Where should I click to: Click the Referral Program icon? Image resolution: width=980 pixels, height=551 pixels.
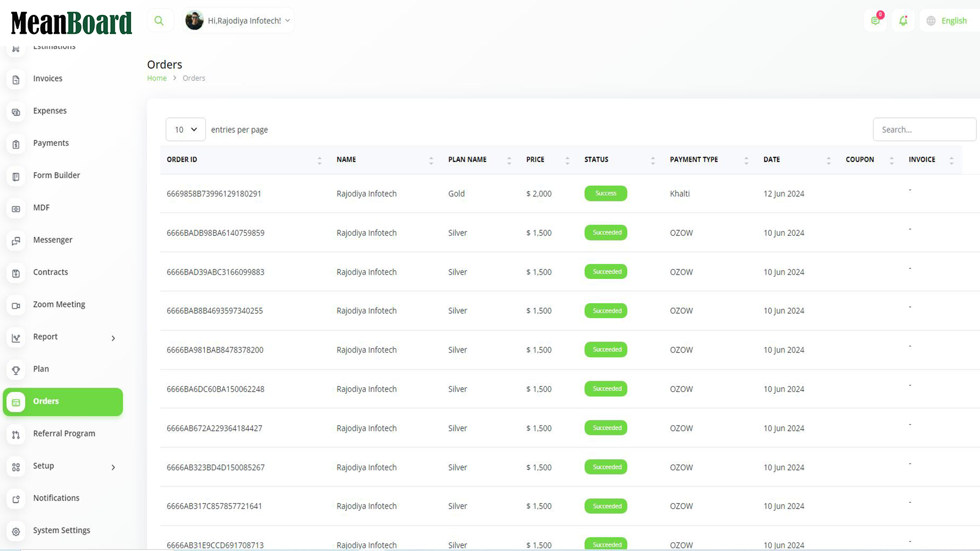[x=16, y=435]
